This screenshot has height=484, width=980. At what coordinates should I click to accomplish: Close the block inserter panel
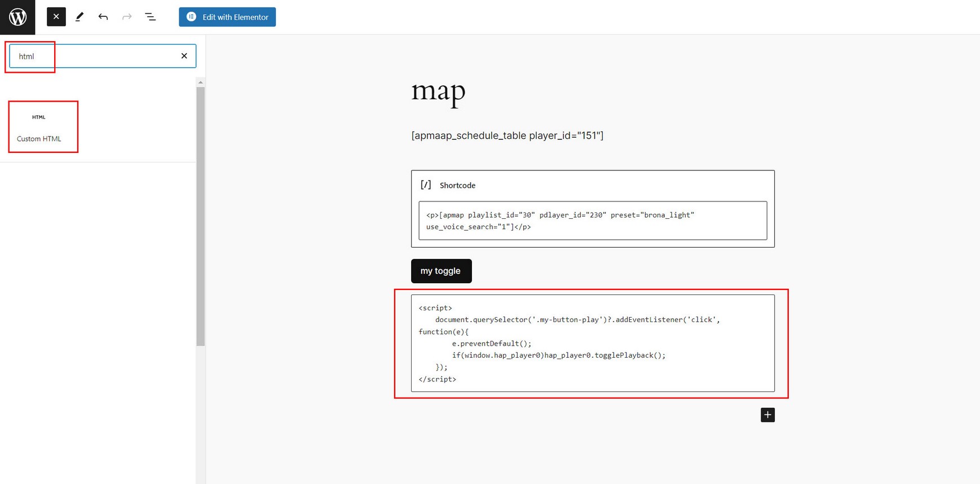click(56, 17)
